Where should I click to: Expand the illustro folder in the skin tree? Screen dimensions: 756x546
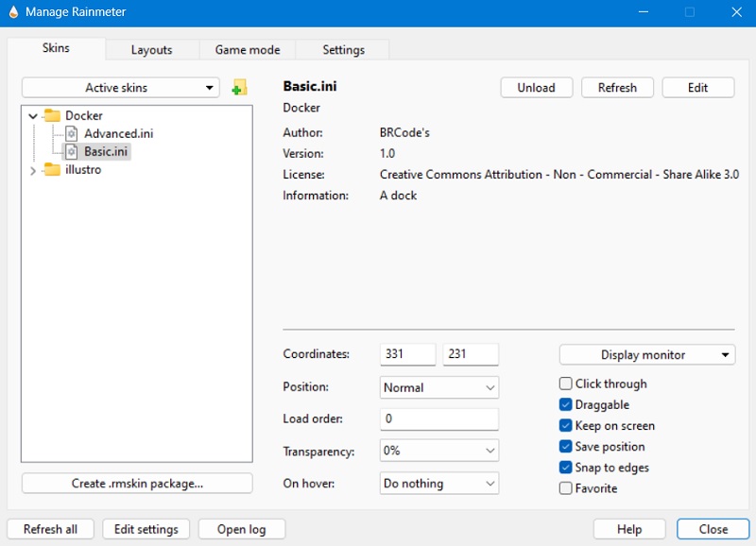coord(31,169)
